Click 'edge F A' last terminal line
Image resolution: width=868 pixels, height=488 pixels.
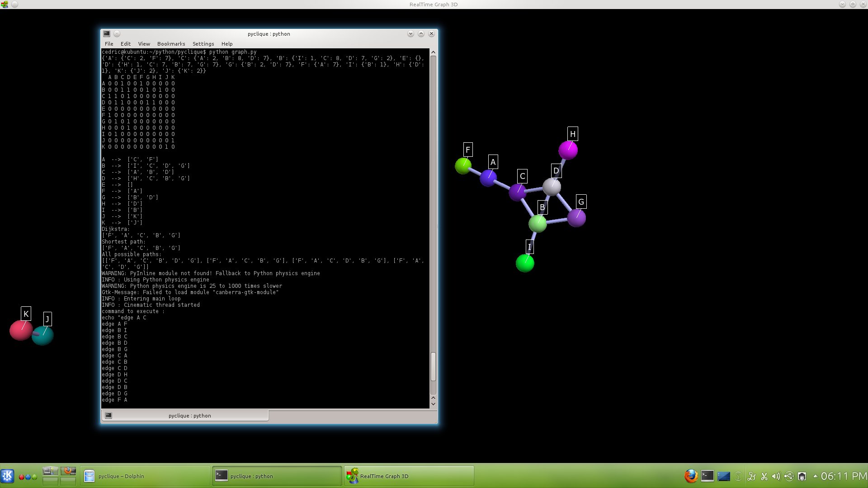[x=114, y=400]
